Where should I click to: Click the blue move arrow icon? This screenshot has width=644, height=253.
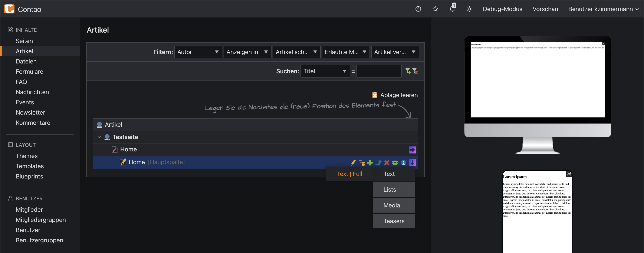[x=378, y=163]
